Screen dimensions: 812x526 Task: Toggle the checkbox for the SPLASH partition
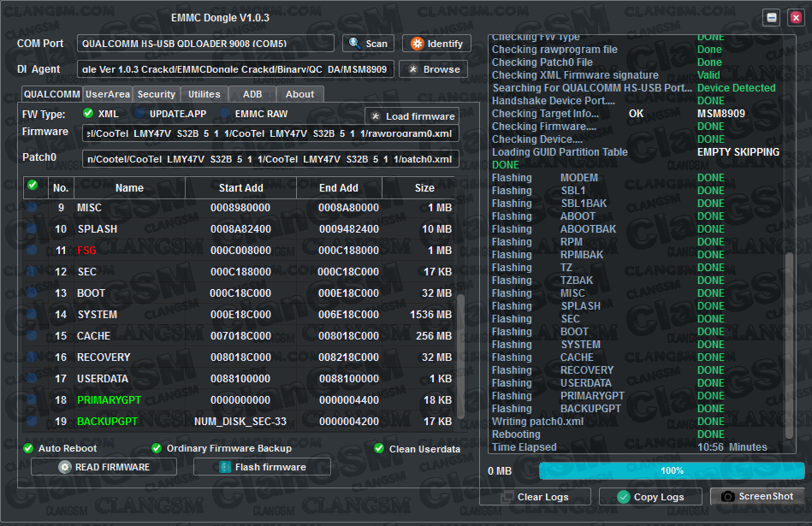point(32,229)
